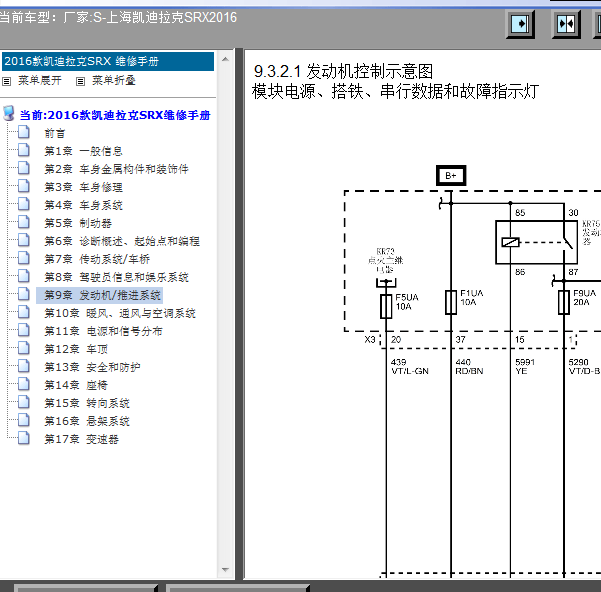Click the tree panel scroll down arrow
The height and width of the screenshot is (592, 601).
(225, 570)
